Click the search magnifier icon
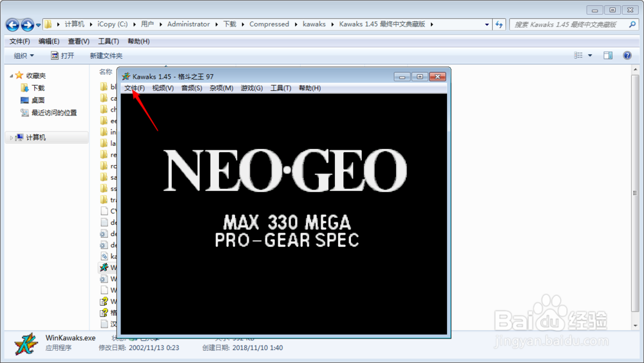644x363 pixels. pyautogui.click(x=632, y=25)
